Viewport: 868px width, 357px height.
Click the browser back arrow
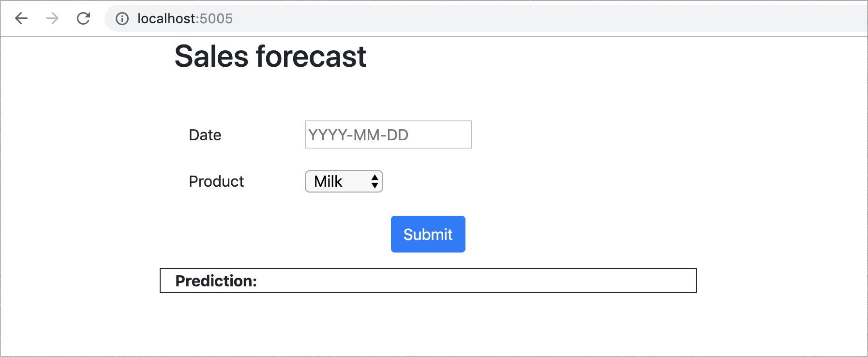[x=21, y=18]
